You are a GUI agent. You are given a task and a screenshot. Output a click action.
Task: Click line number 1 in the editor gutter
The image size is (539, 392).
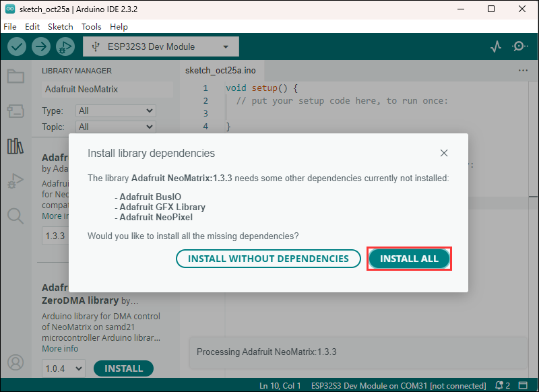click(x=205, y=88)
